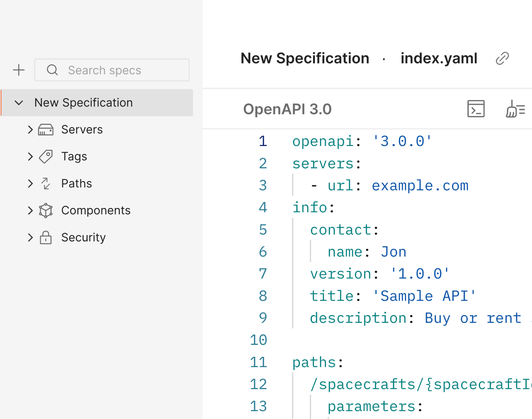Click the Servers drive icon

coord(46,130)
